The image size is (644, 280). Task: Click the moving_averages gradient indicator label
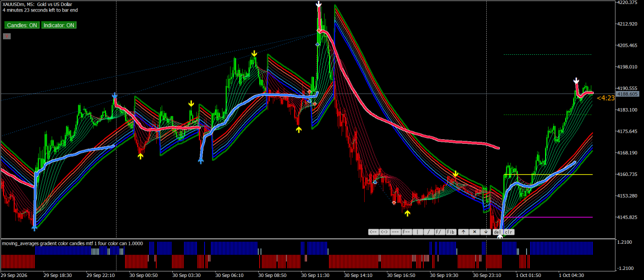tap(72, 243)
